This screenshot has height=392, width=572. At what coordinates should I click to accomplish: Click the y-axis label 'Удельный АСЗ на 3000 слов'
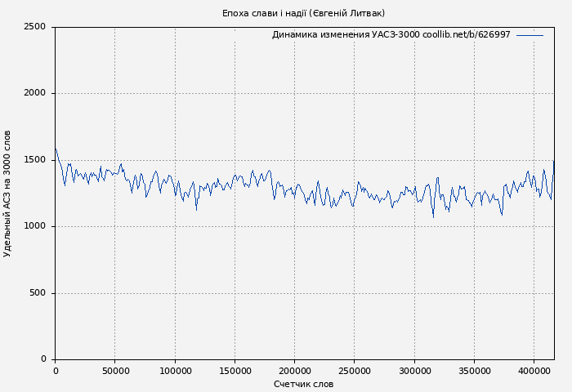click(7, 194)
